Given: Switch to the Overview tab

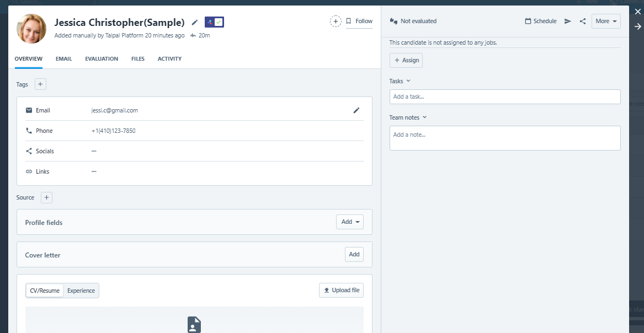Looking at the screenshot, I should [x=28, y=58].
